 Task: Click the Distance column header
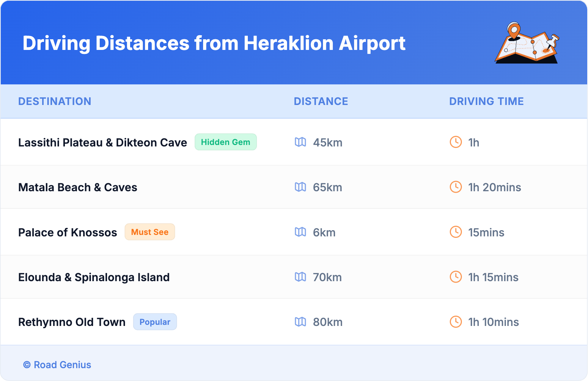321,101
